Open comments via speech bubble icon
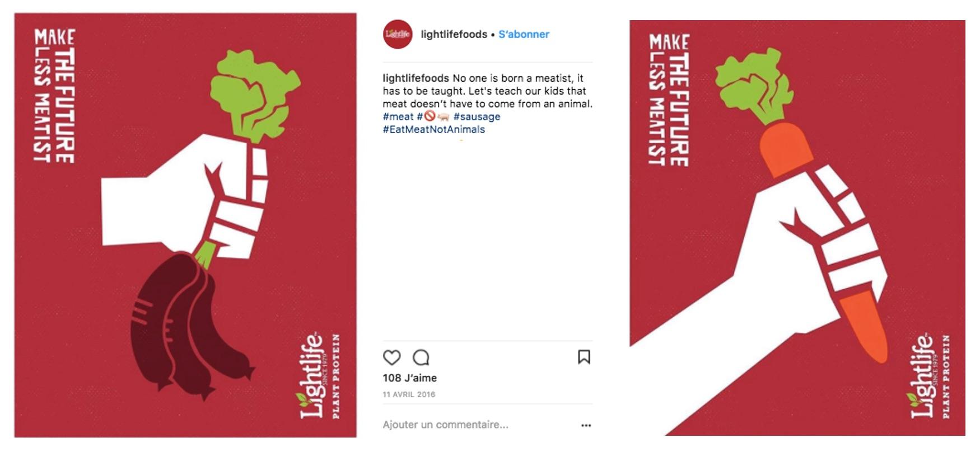980x452 pixels. tap(421, 357)
